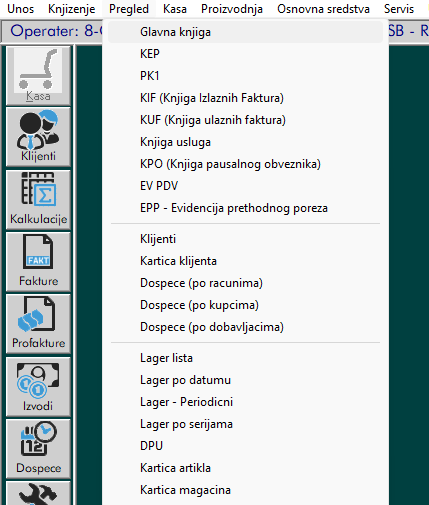Open the Izvodi money icon

click(x=38, y=387)
